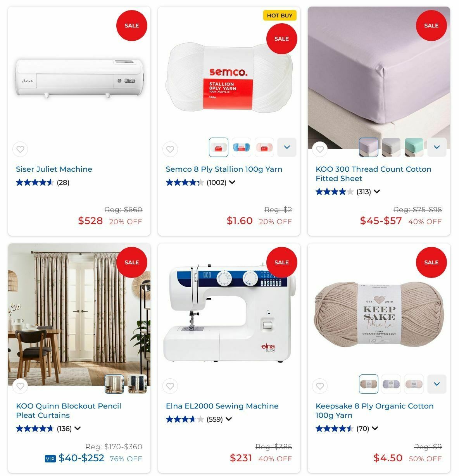The height and width of the screenshot is (476, 459).
Task: Click heart icon on KOO Fitted Sheet
Action: (320, 149)
